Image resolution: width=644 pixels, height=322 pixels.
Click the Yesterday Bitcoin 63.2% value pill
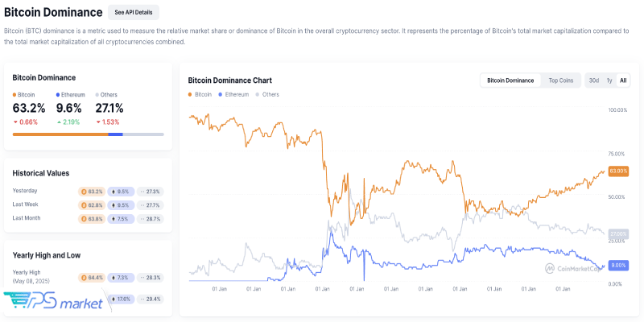[92, 192]
